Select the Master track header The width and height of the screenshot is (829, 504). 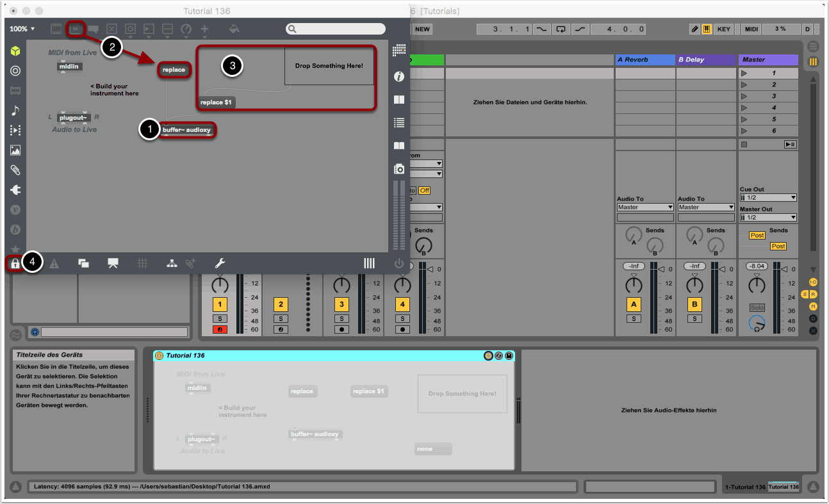[768, 60]
